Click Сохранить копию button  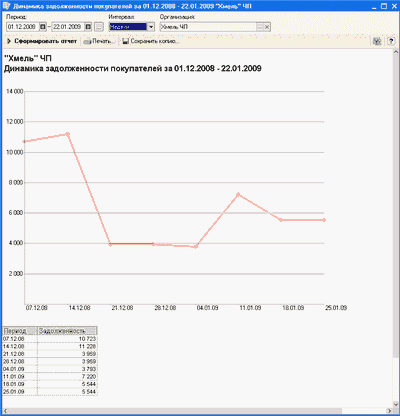point(150,41)
